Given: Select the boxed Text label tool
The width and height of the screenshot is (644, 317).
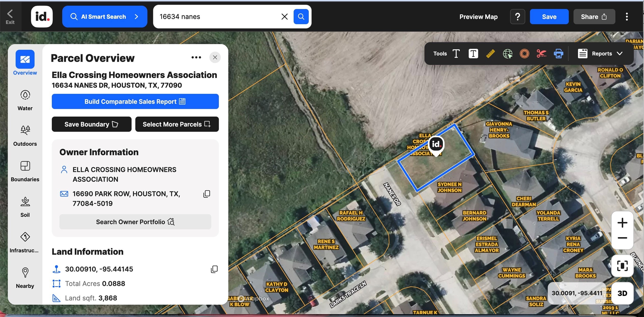Looking at the screenshot, I should click(473, 54).
